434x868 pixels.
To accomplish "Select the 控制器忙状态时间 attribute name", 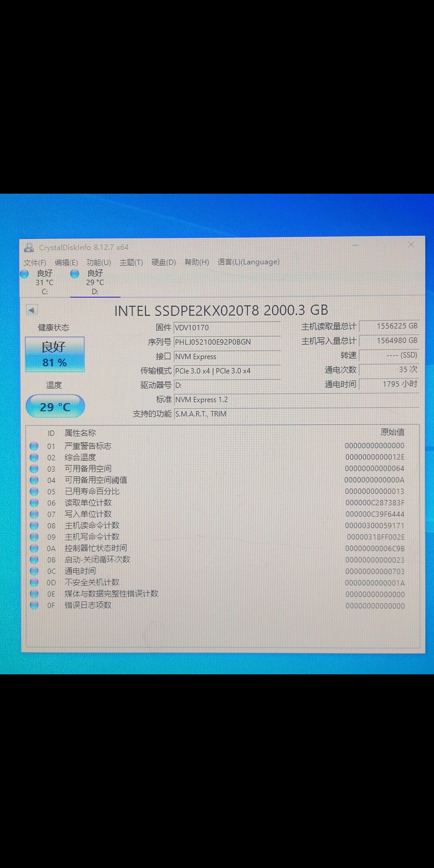I will pyautogui.click(x=96, y=548).
